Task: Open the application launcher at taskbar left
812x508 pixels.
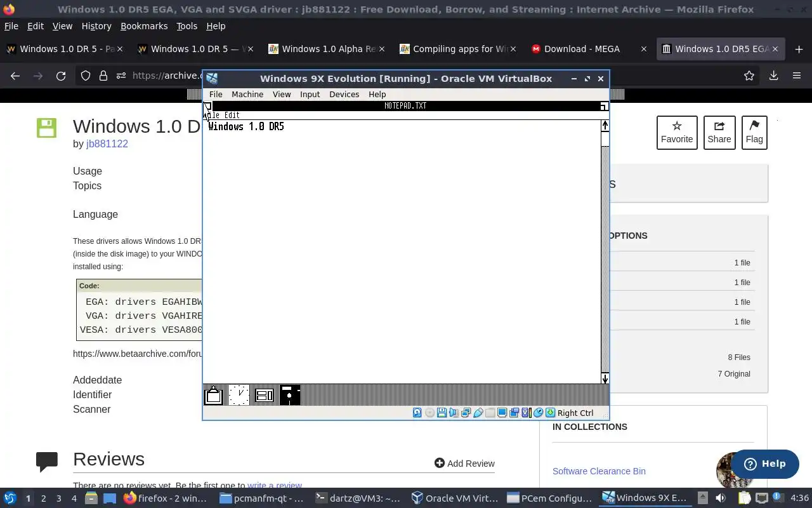Action: coord(10,498)
